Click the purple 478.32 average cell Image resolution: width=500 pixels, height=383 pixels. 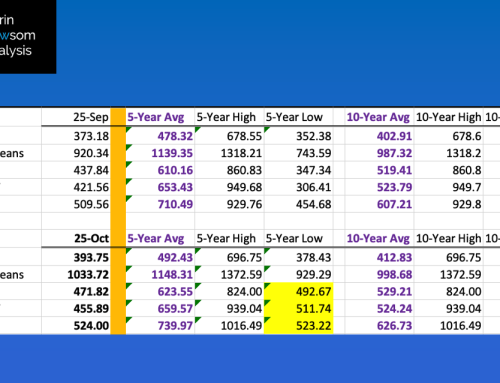[x=160, y=136]
